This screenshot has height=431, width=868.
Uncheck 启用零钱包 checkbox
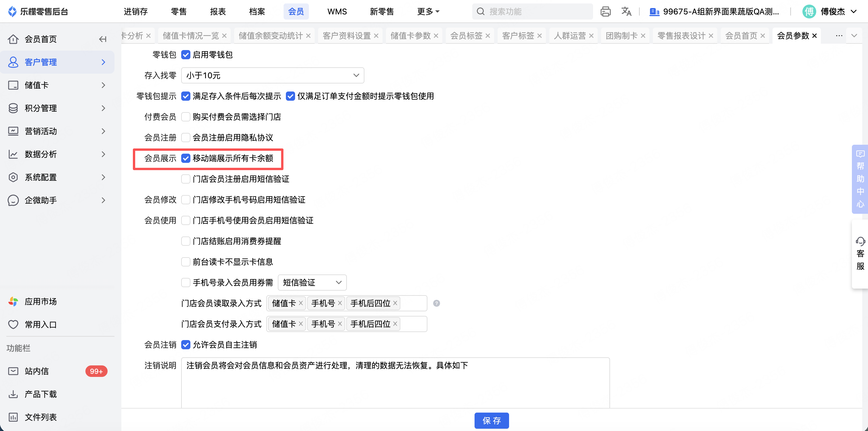[x=186, y=55]
